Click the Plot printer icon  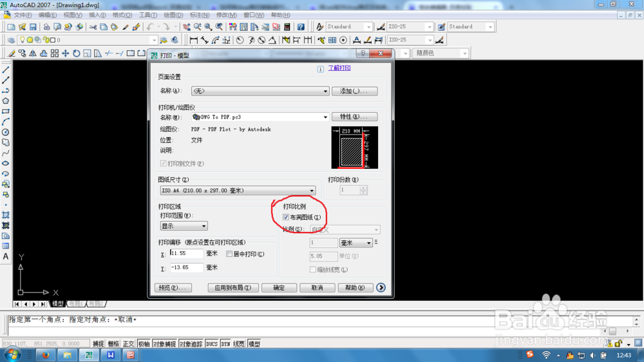[46, 27]
